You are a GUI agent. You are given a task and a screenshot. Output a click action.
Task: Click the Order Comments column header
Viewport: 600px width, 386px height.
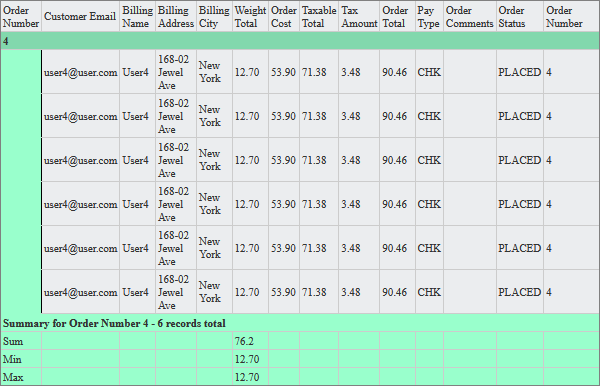[470, 16]
